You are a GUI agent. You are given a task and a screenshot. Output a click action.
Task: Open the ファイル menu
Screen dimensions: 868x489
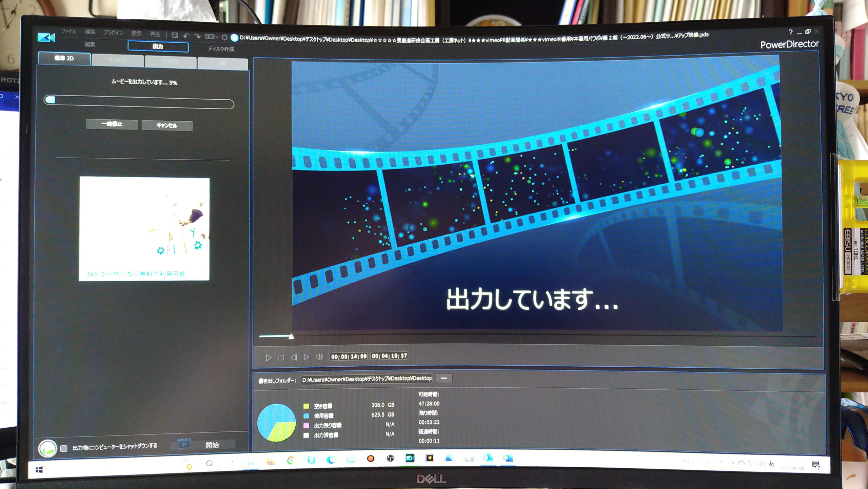point(69,31)
